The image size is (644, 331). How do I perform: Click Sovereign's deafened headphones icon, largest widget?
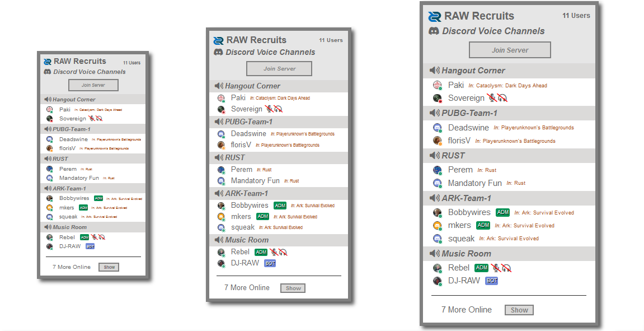click(502, 98)
